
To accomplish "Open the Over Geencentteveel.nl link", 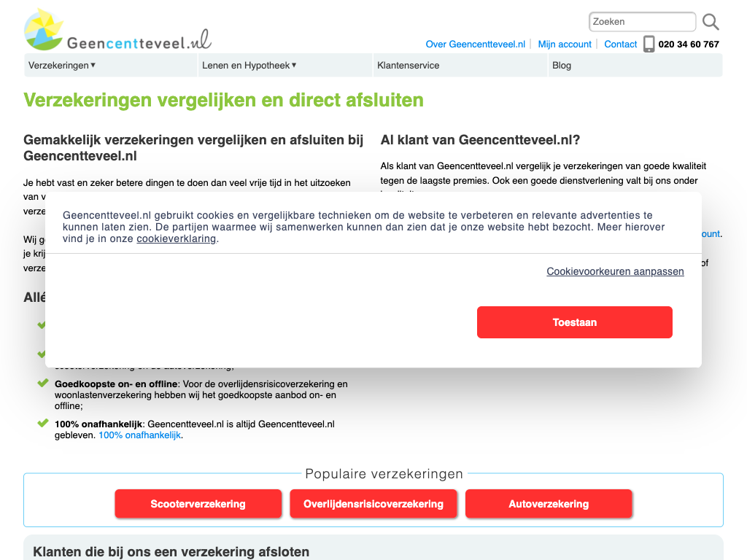I will point(476,44).
